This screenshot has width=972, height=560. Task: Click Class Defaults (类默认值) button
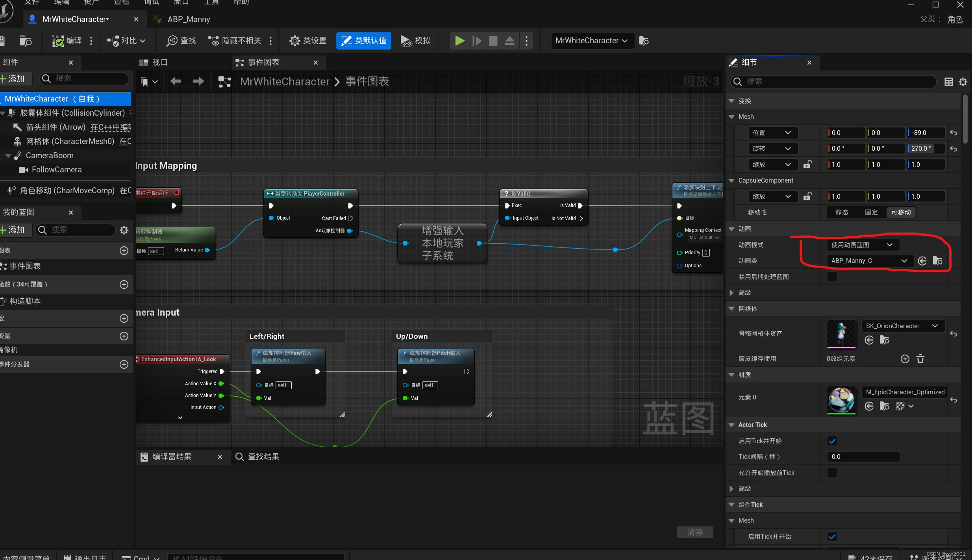point(364,41)
